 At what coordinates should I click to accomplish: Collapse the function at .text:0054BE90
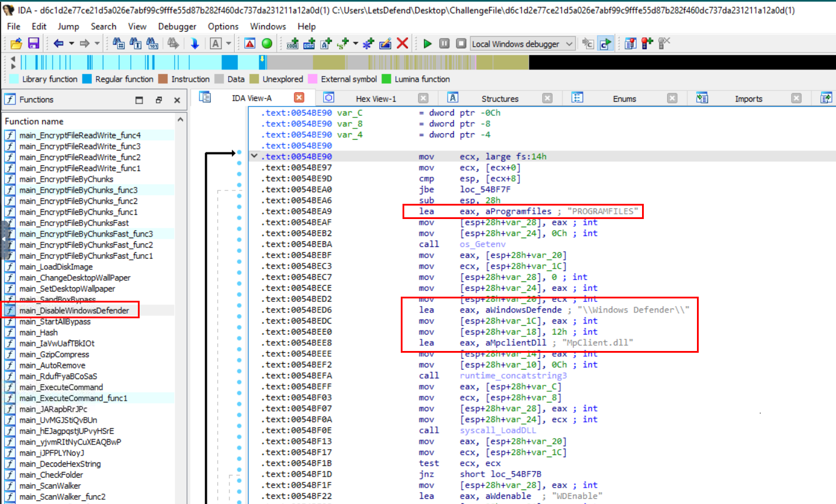tap(254, 156)
